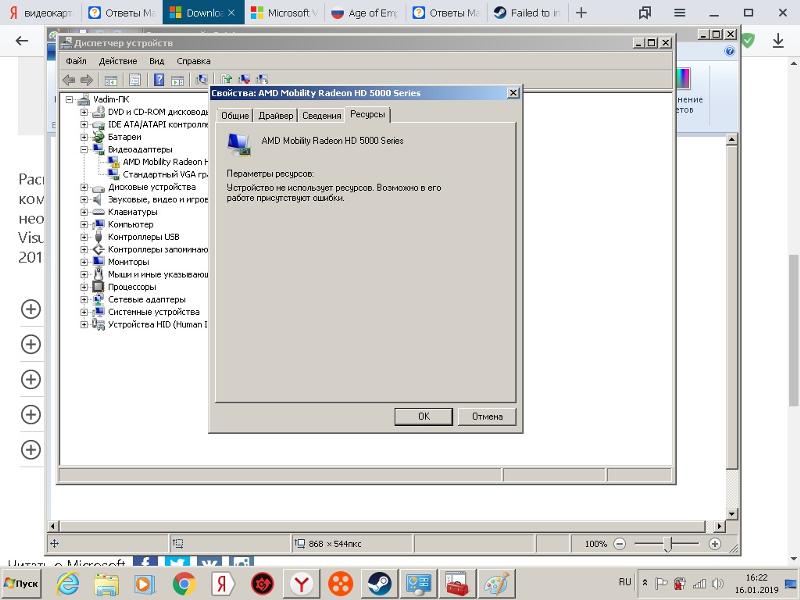Open Action Center flag tray icon
Screen dimensions: 800x600
pyautogui.click(x=661, y=583)
